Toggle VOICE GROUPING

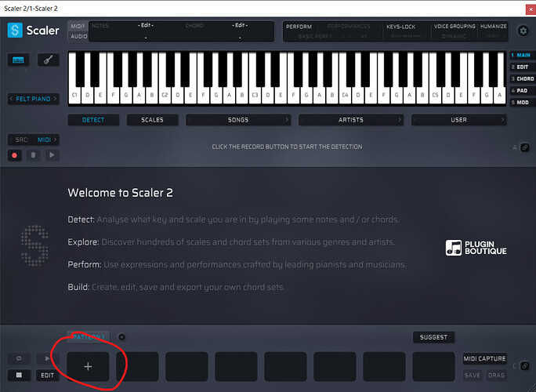(455, 27)
